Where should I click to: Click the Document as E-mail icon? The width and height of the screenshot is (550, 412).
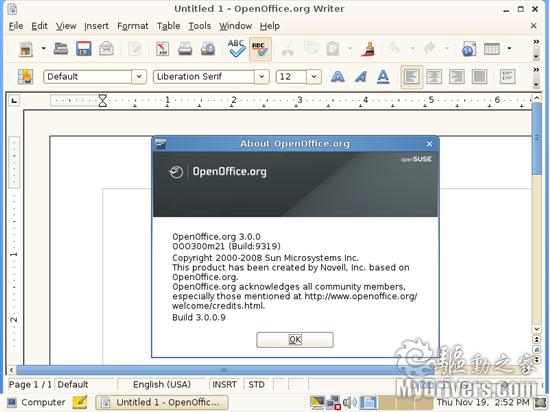pyautogui.click(x=106, y=48)
